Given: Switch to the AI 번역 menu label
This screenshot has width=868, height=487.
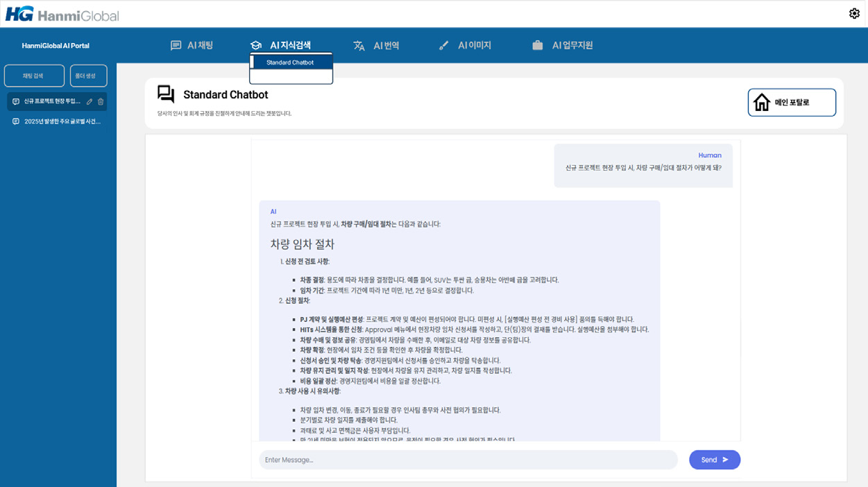Looking at the screenshot, I should coord(386,46).
